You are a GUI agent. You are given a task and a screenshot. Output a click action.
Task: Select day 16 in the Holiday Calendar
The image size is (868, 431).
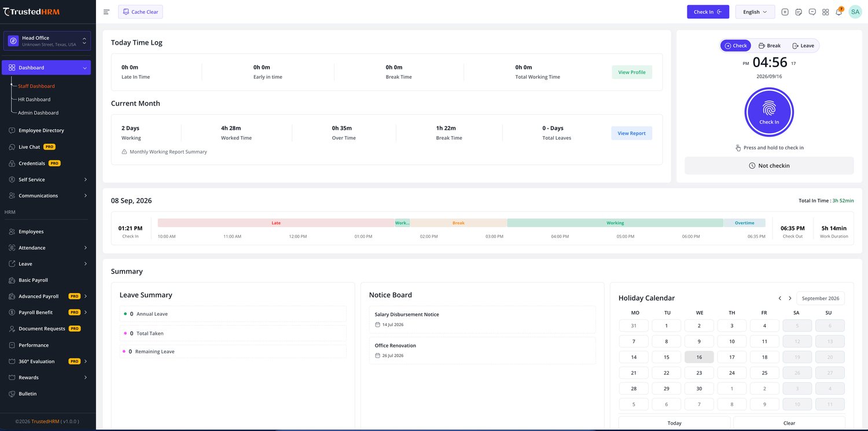tap(699, 357)
